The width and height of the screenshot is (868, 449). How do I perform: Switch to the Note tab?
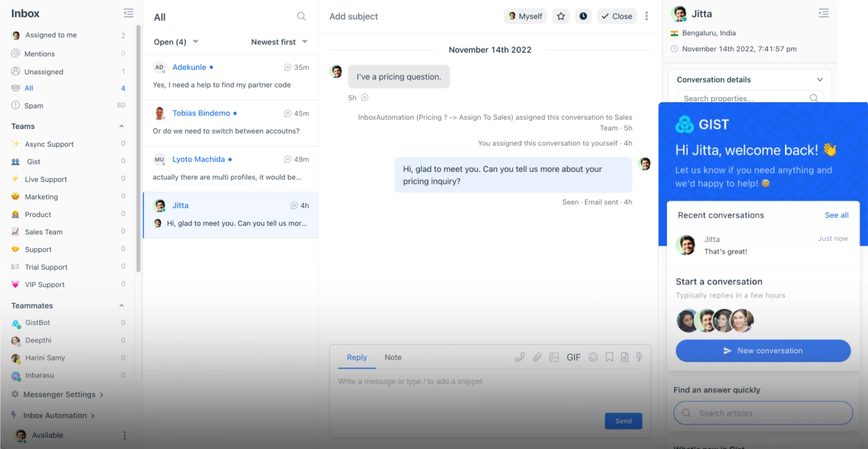393,357
